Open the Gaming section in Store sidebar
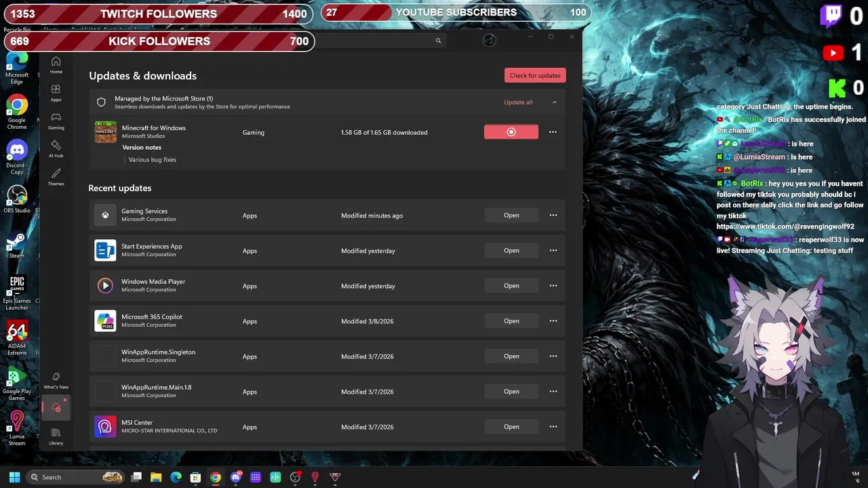Viewport: 868px width, 488px height. (x=56, y=121)
